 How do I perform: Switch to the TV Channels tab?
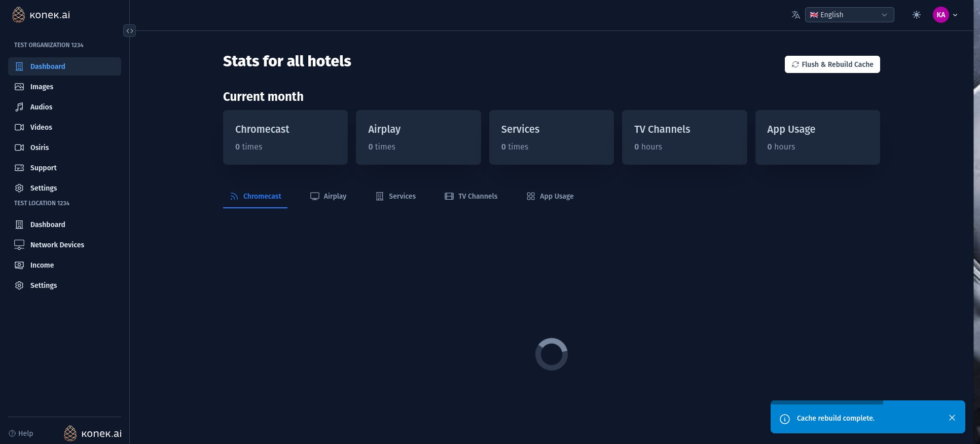pos(471,196)
